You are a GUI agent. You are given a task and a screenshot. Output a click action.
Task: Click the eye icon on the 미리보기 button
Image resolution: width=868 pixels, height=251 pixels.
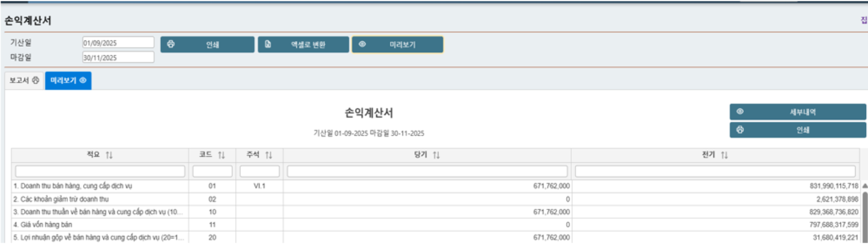(x=363, y=45)
